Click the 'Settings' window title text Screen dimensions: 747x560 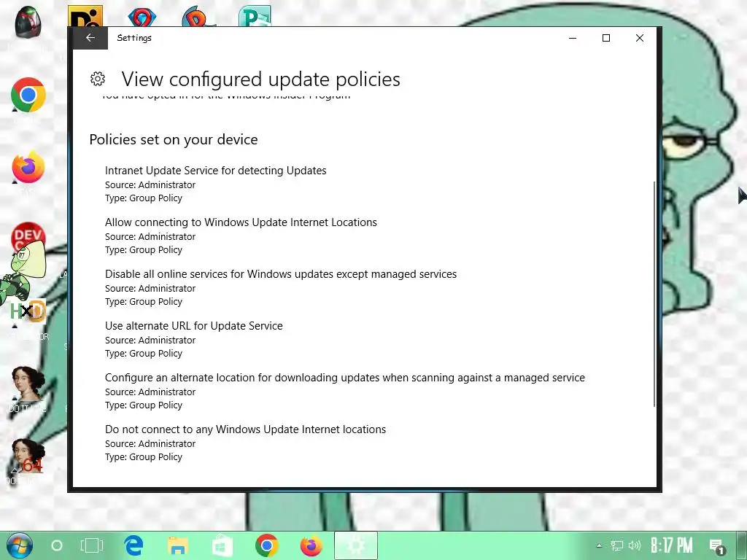point(134,38)
